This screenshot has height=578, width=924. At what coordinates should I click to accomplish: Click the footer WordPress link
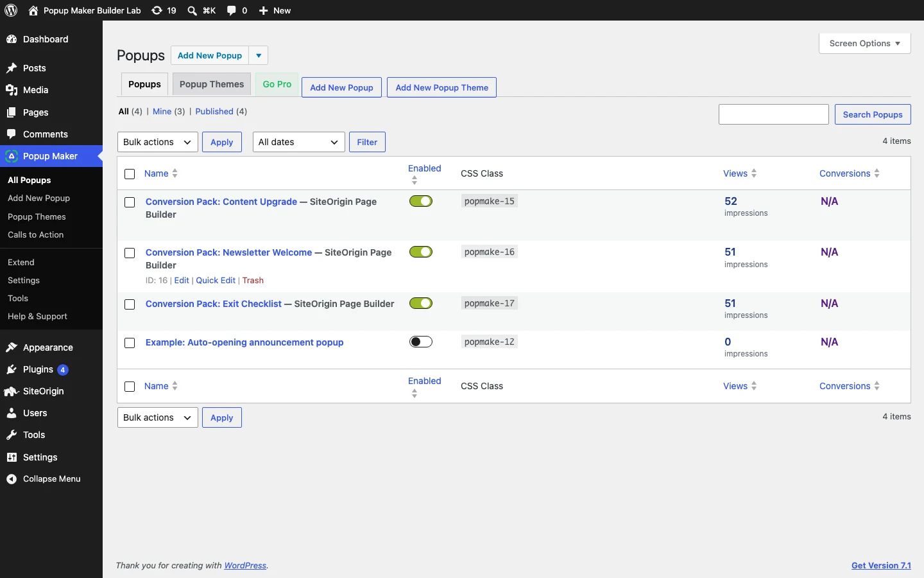(245, 566)
